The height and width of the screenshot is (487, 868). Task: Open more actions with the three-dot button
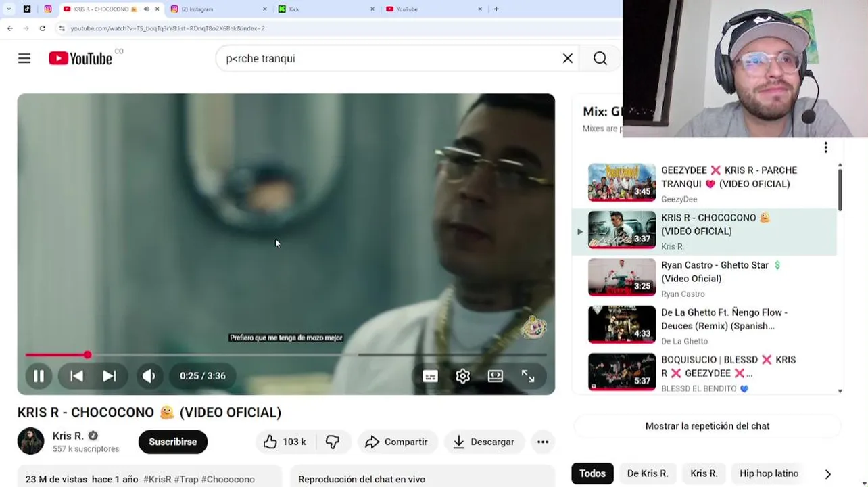coord(543,442)
